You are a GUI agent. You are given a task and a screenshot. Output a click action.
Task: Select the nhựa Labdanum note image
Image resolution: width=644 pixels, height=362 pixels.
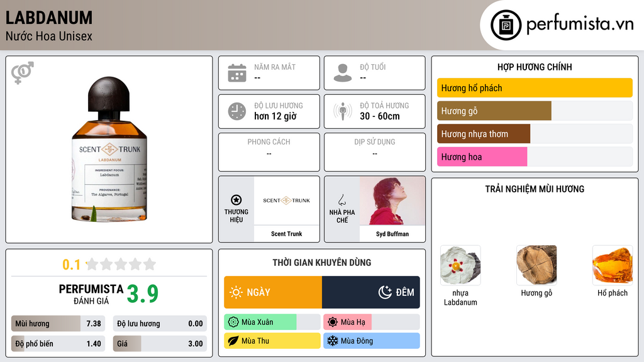(x=460, y=265)
